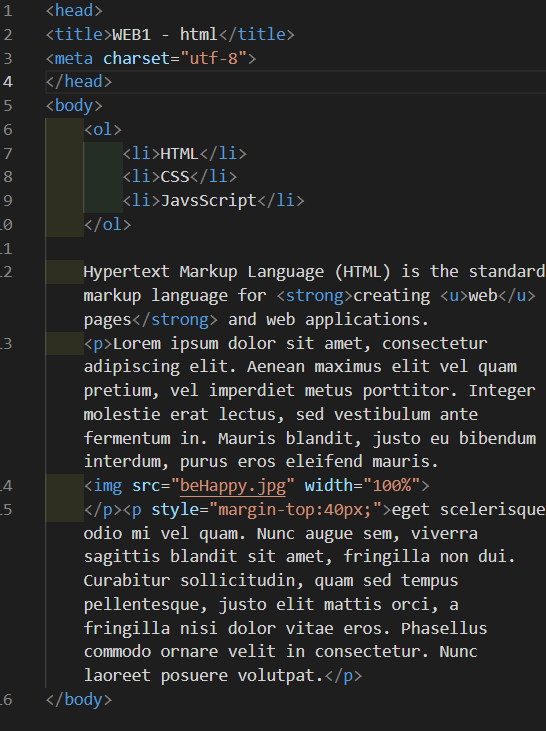Click the charset attribute value "utf-8"

tap(214, 58)
